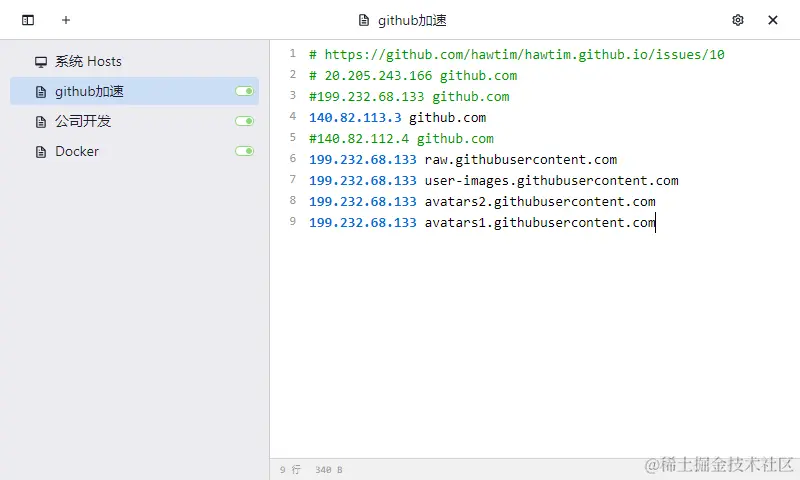Screen dimensions: 800x480
Task: Click avatars2.githubusercontent.com on line 8
Action: 540,201
